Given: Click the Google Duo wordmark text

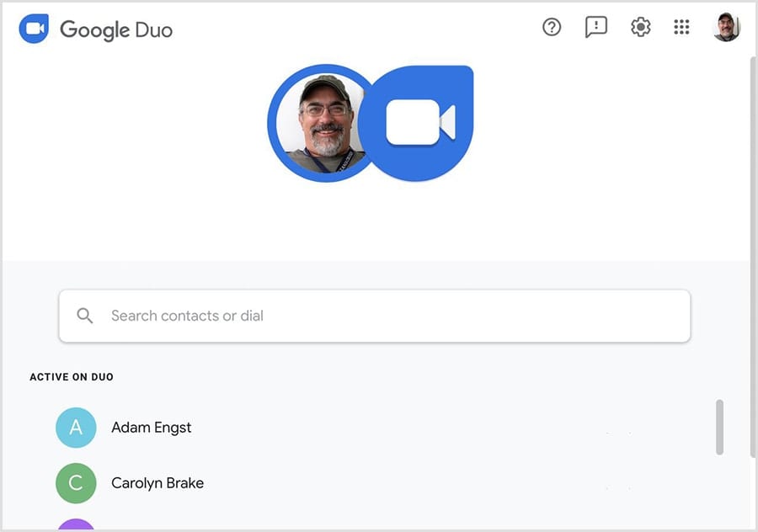Looking at the screenshot, I should [x=116, y=30].
